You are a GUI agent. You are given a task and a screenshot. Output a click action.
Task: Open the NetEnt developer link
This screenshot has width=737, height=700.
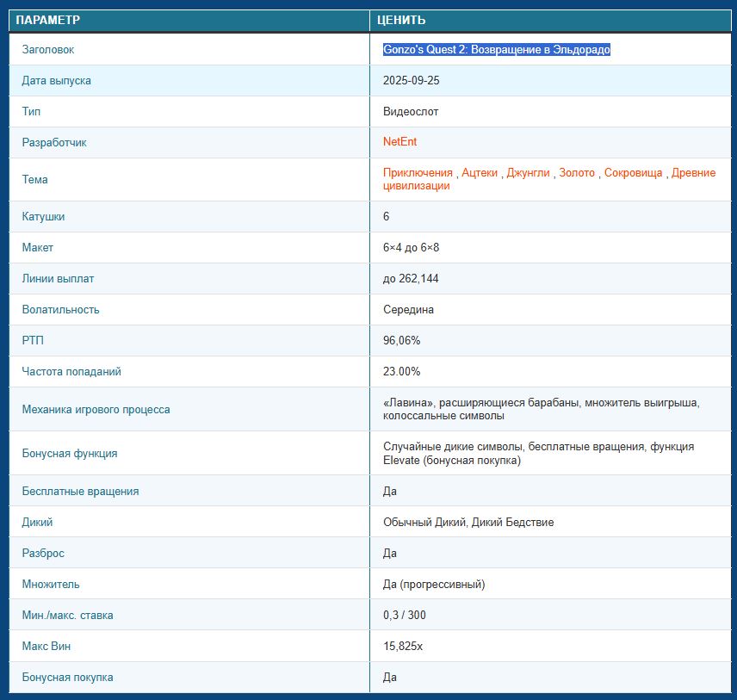399,142
